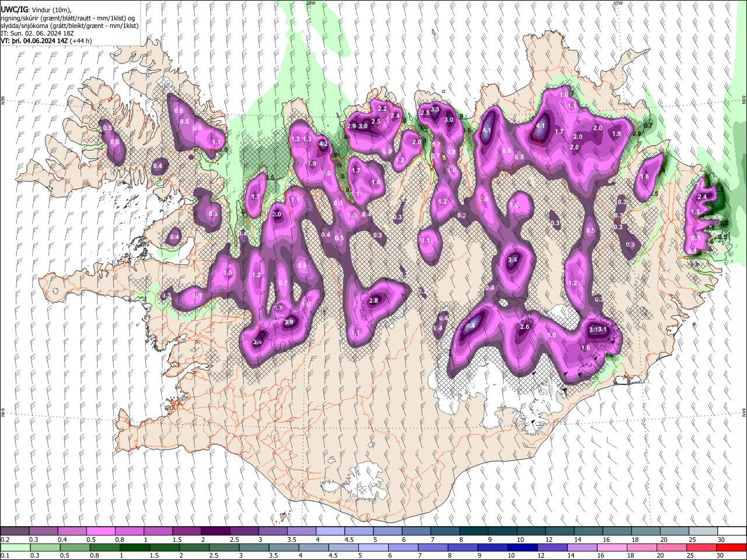Click the '0.1' label in the rain legend
This screenshot has width=747, height=560.
(5, 555)
